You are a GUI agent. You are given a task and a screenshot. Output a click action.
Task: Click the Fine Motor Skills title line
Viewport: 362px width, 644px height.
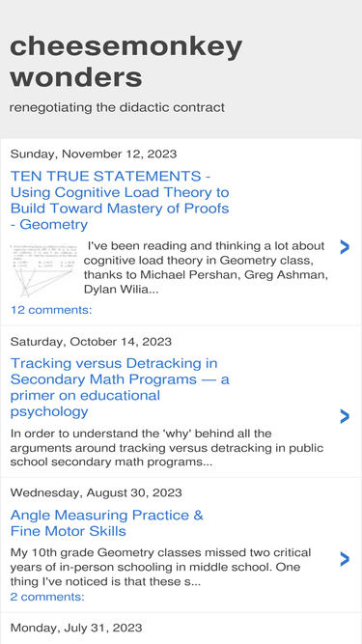69,531
